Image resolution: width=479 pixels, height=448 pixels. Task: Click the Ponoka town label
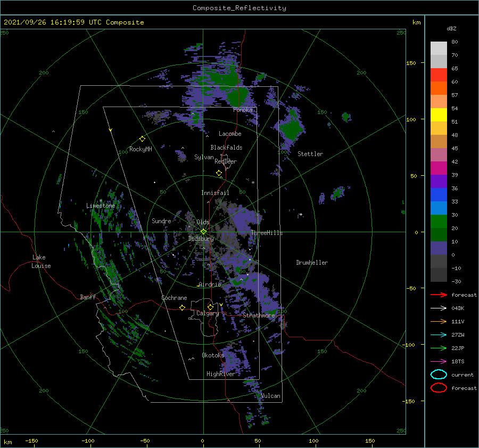[243, 110]
